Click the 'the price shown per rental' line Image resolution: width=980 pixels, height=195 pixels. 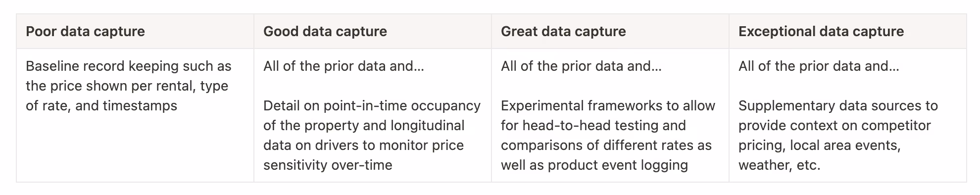pos(127,86)
